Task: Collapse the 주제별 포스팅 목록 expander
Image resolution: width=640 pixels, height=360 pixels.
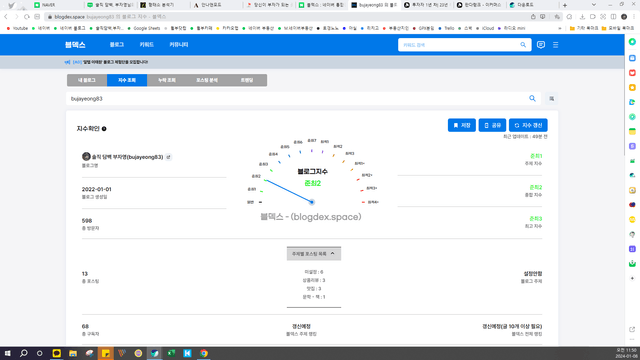Action: [314, 253]
